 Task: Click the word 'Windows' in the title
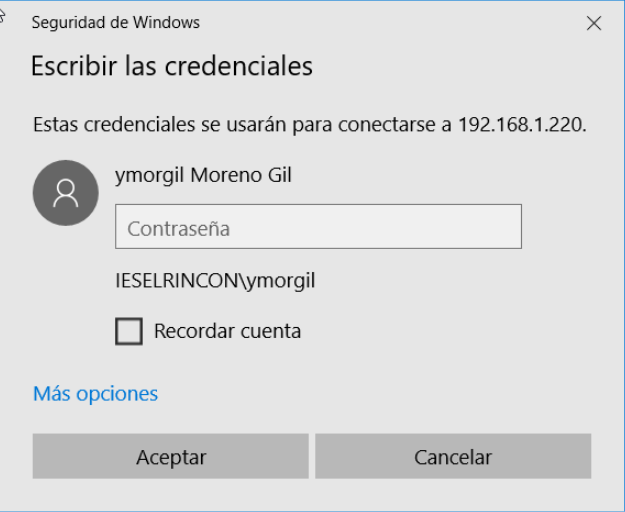pos(166,22)
